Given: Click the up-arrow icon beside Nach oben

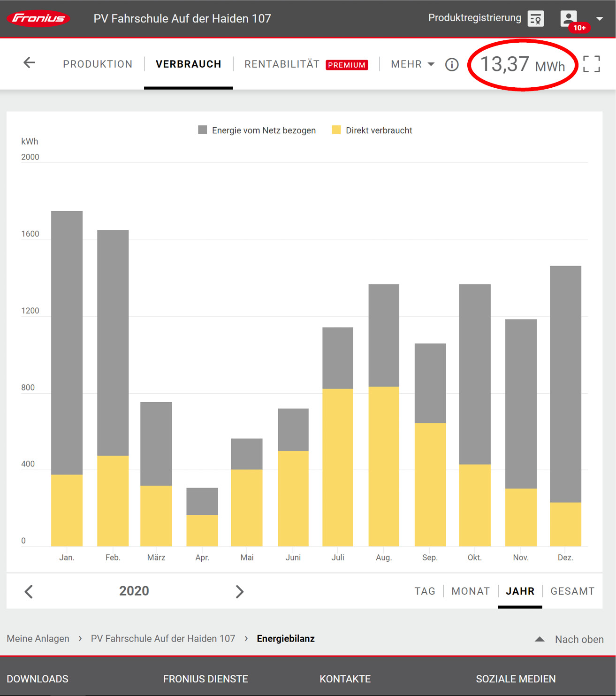Looking at the screenshot, I should [x=540, y=639].
